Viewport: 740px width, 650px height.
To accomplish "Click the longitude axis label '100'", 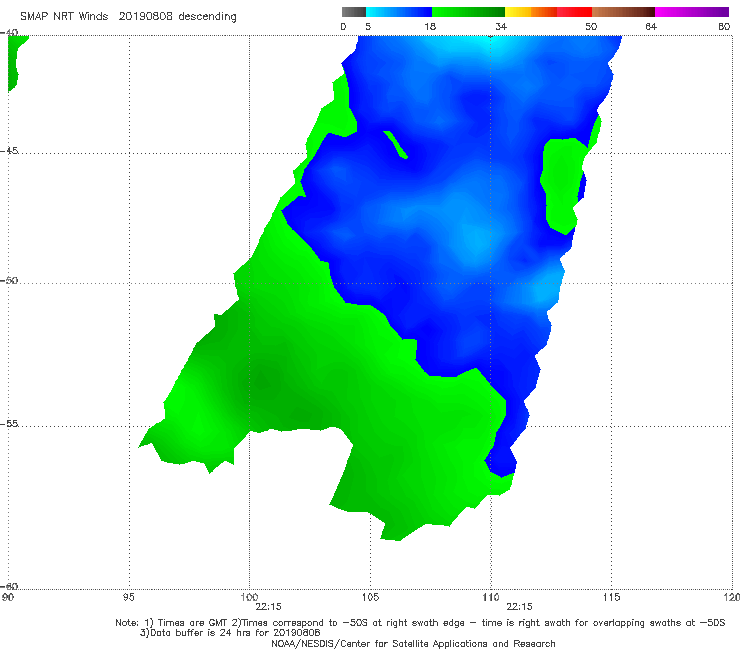I will coord(249,597).
